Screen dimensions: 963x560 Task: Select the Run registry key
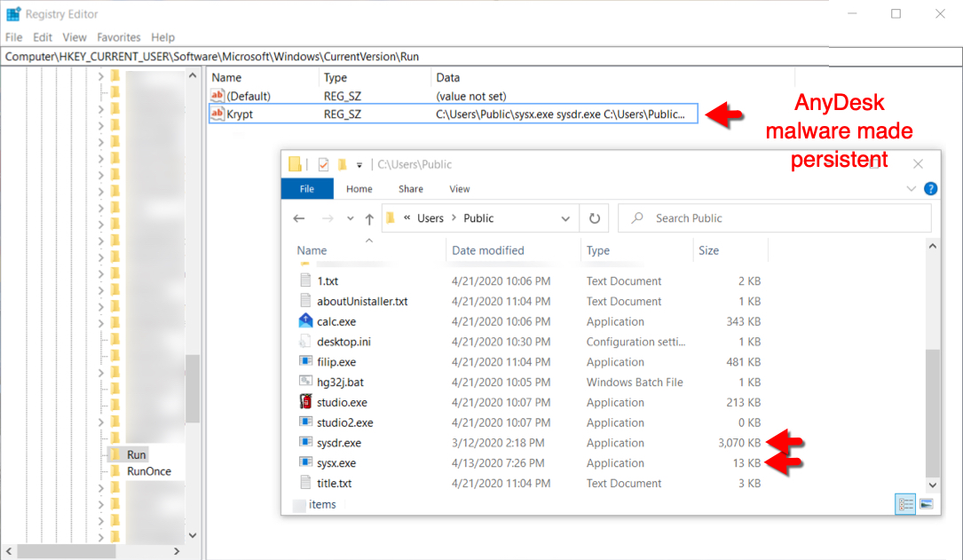coord(137,454)
